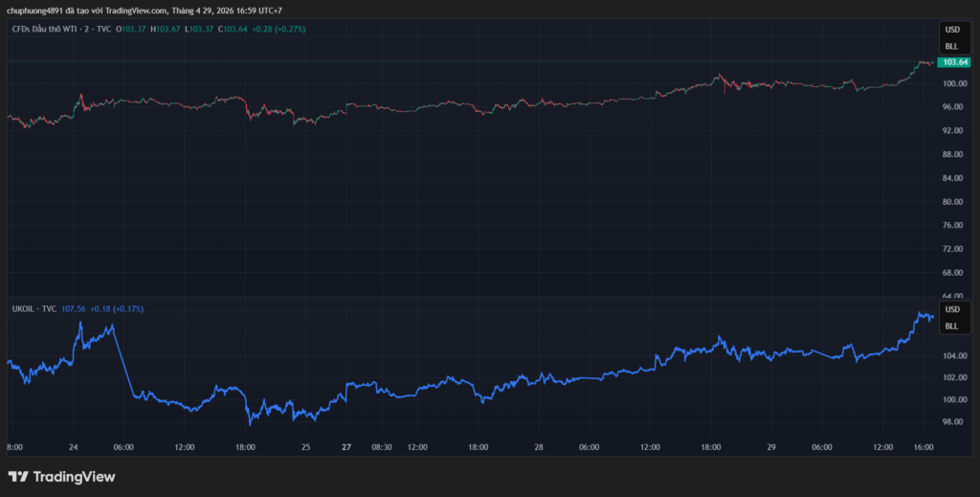
Task: Click the 08:30 label on time axis
Action: pyautogui.click(x=382, y=446)
